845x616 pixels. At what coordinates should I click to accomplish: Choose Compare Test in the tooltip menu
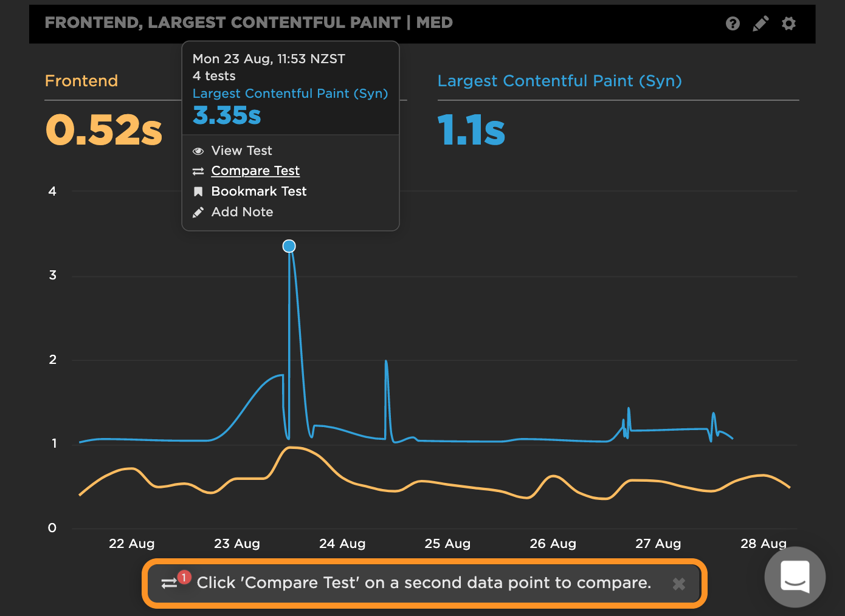(255, 171)
